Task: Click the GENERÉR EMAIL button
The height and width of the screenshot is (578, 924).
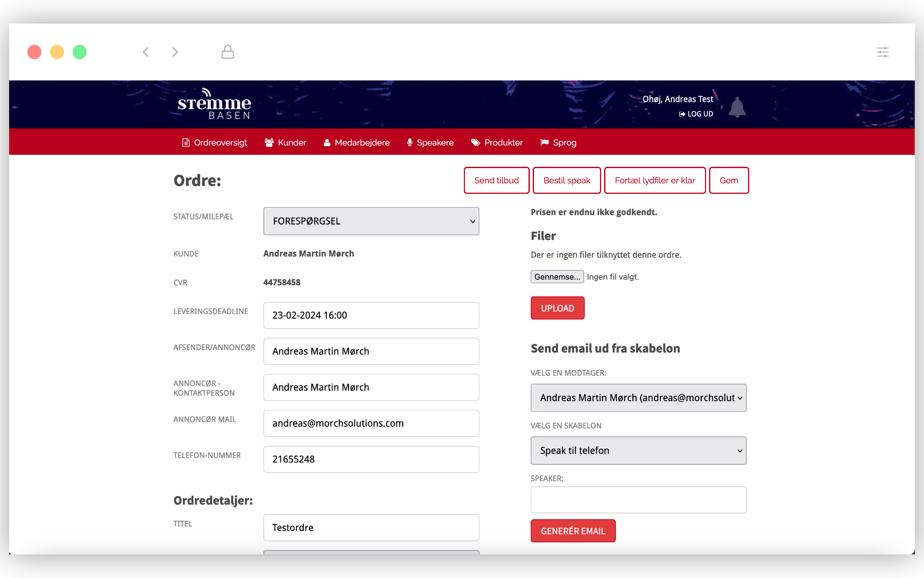Action: click(573, 531)
